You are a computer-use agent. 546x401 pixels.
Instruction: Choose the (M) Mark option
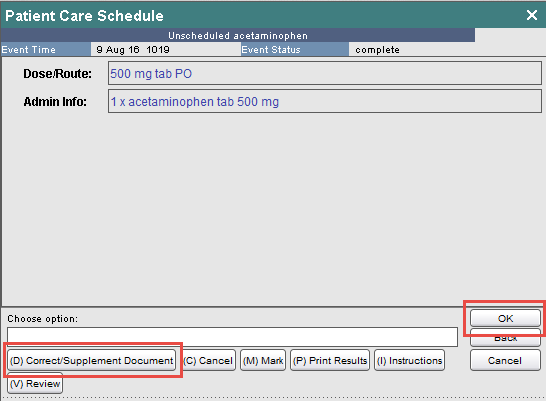tap(263, 360)
